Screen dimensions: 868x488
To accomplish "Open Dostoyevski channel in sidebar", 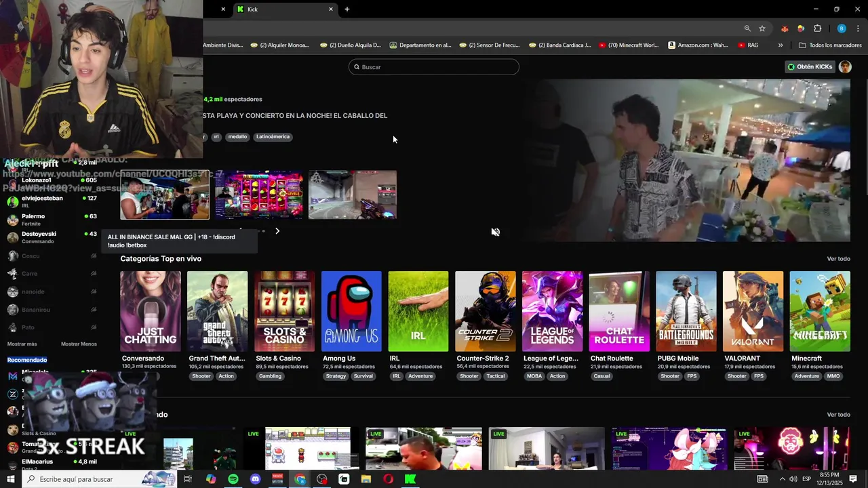I will coord(52,237).
